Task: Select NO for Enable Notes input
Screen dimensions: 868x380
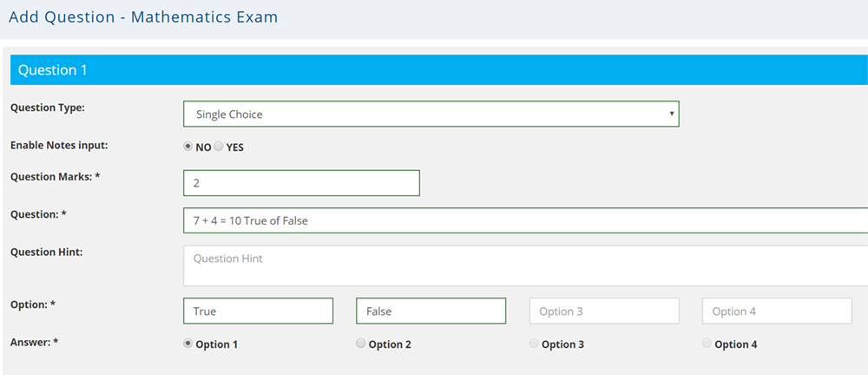Action: tap(188, 147)
